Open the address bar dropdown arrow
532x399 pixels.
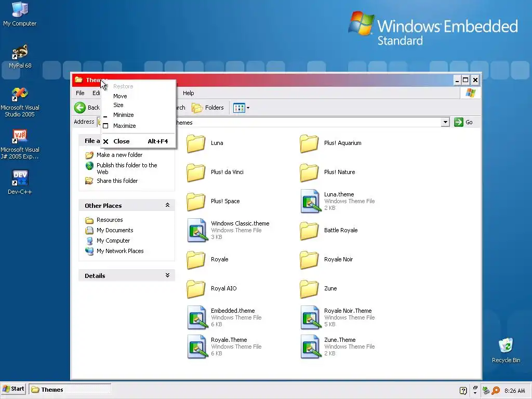coord(445,122)
